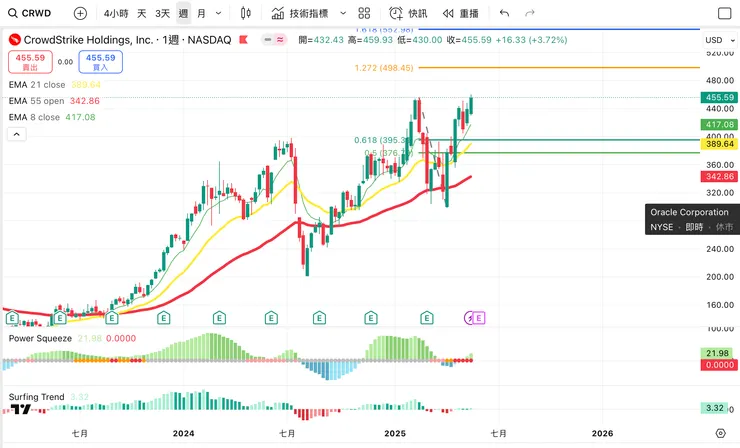Click the red 0.0000 value label

(719, 365)
